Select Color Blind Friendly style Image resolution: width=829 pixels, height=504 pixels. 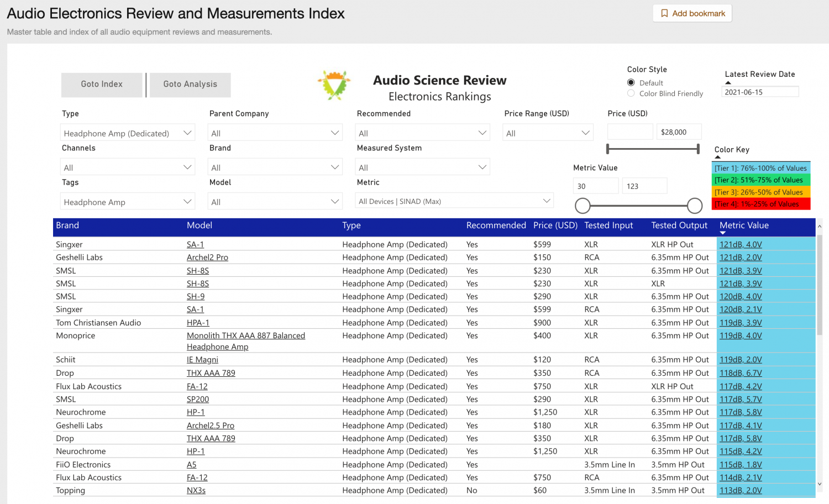631,93
